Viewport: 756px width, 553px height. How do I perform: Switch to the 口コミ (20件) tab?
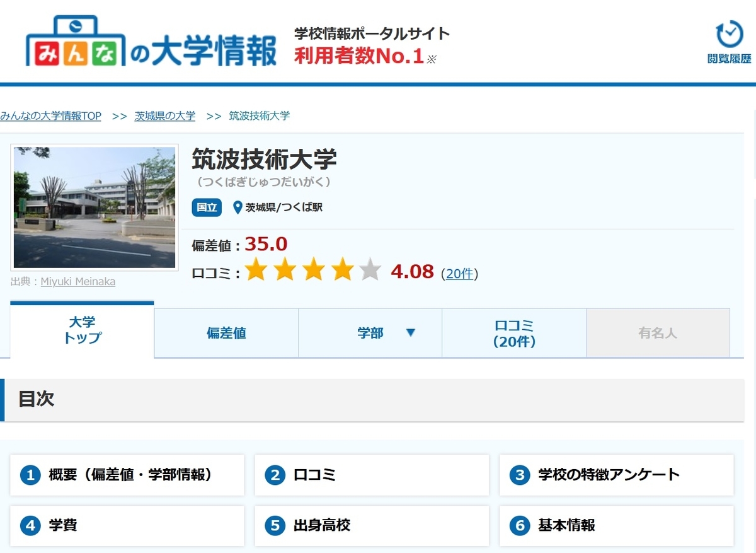514,333
